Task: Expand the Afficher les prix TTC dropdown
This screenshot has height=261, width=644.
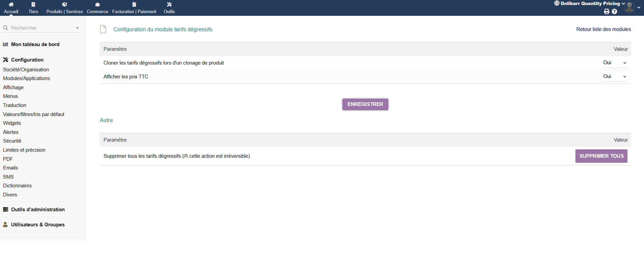Action: (614, 76)
